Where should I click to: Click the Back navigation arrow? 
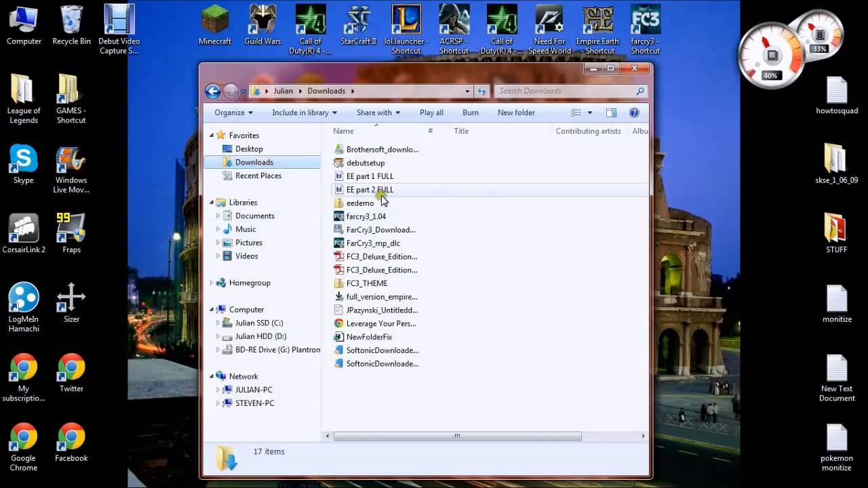(x=212, y=91)
